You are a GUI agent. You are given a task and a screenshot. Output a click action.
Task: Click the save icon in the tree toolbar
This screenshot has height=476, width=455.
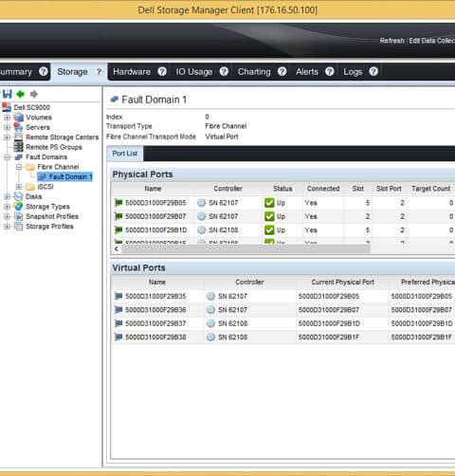(x=8, y=94)
